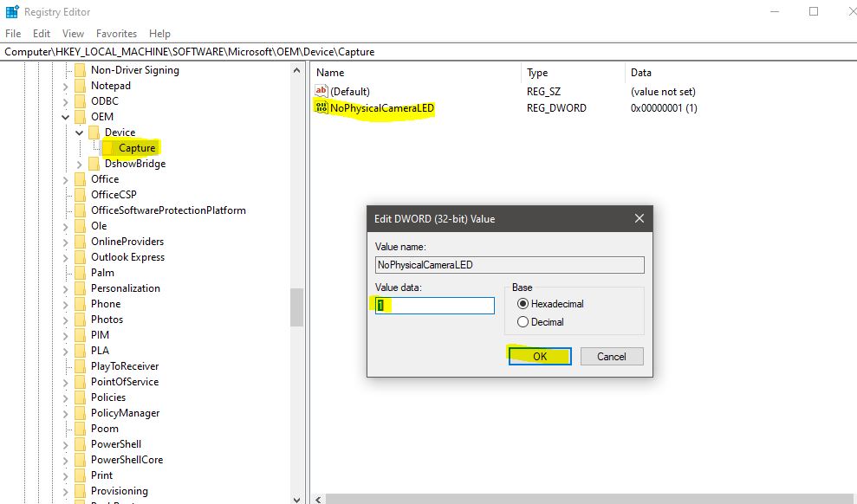Viewport: 857px width, 504px height.
Task: Click OK to confirm the DWORD value
Action: [x=539, y=356]
